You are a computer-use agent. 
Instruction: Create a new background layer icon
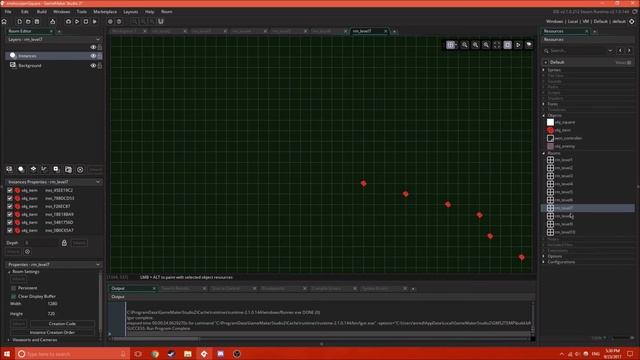point(9,169)
